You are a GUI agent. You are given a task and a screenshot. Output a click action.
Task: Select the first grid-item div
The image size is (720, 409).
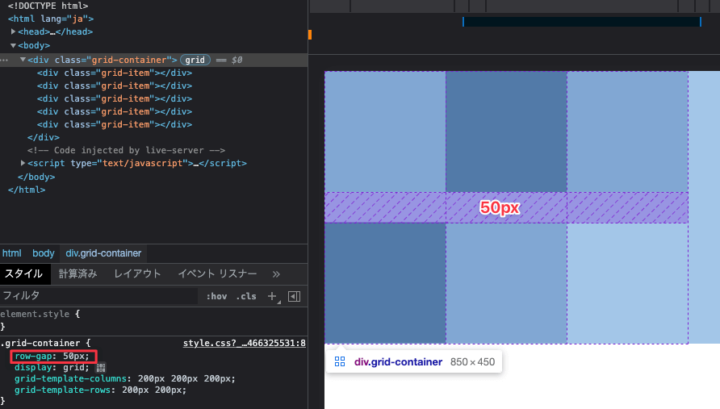pyautogui.click(x=114, y=73)
